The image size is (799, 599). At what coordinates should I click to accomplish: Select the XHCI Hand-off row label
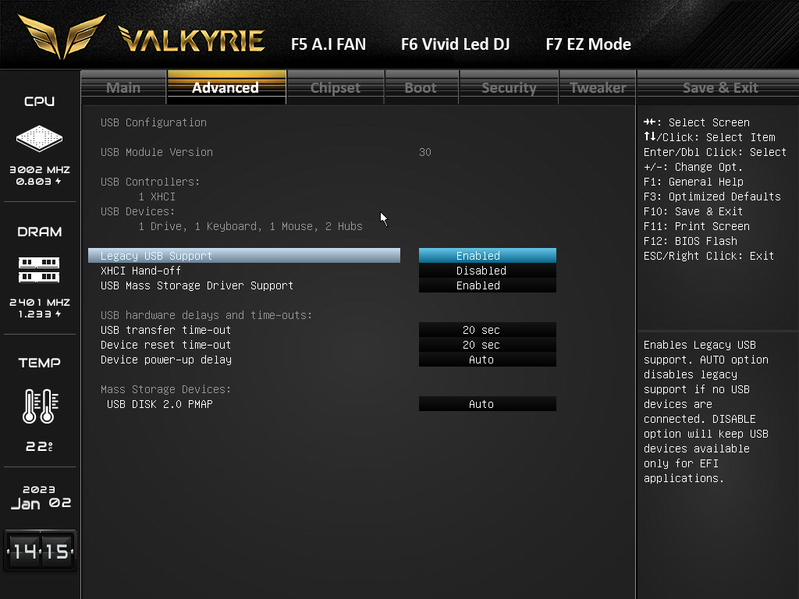[x=141, y=270]
